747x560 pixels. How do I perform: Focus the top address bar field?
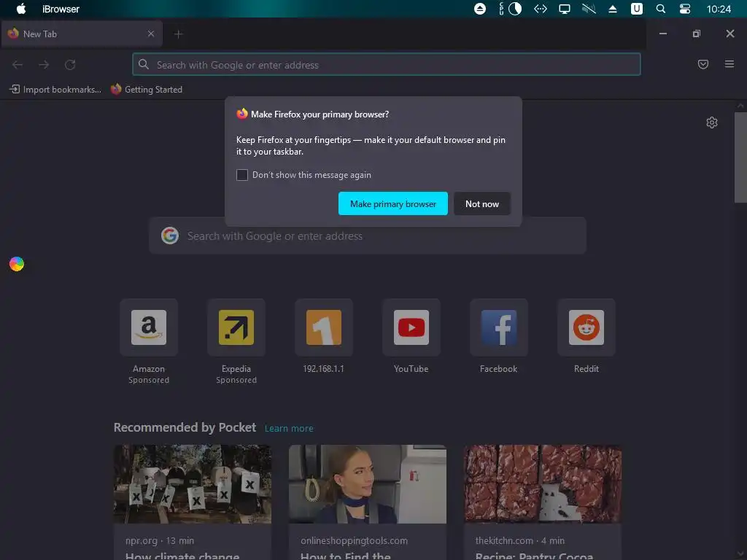[x=387, y=64]
